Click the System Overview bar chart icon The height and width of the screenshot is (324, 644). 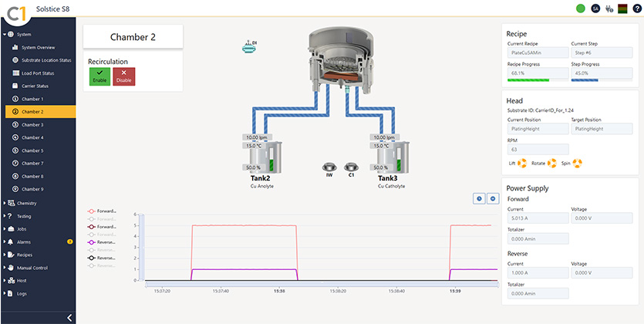pyautogui.click(x=15, y=48)
